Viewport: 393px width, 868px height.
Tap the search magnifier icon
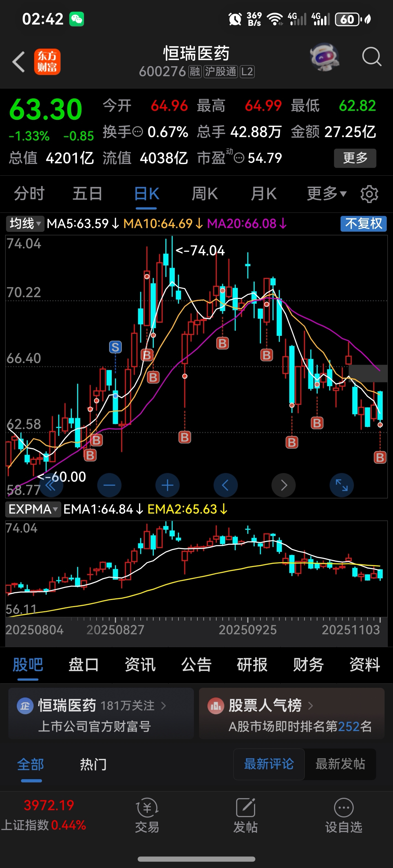371,57
